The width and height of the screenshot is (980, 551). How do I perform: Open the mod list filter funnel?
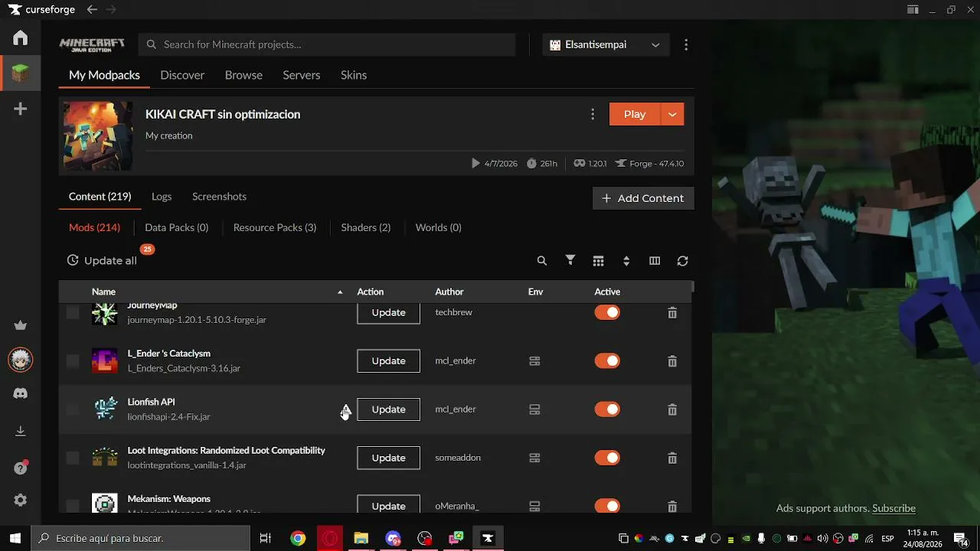[x=570, y=261]
